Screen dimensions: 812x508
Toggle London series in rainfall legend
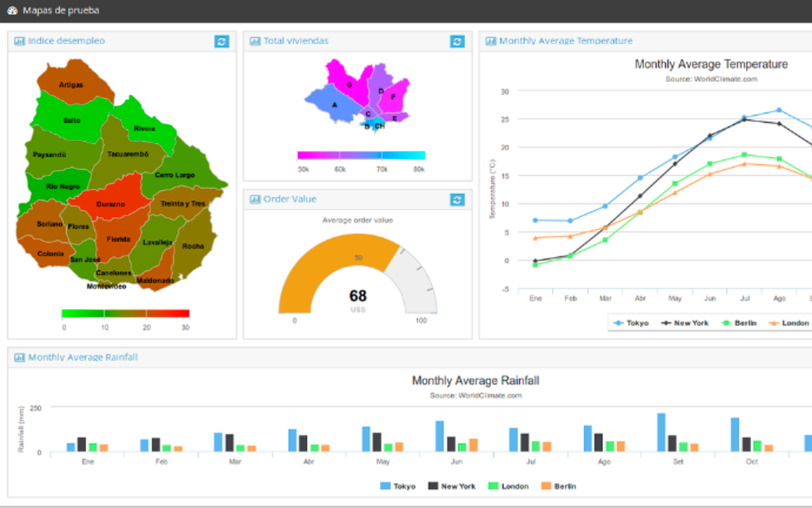click(x=507, y=486)
